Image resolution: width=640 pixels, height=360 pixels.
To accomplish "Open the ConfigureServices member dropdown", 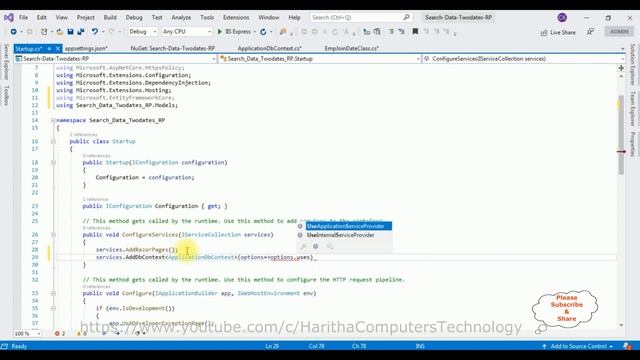I will click(x=523, y=59).
